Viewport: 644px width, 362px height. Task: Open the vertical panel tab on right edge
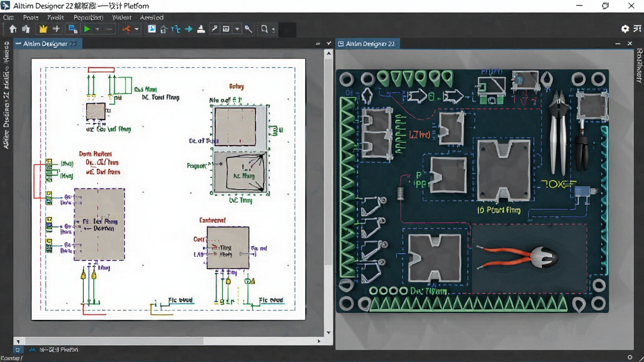click(x=640, y=65)
